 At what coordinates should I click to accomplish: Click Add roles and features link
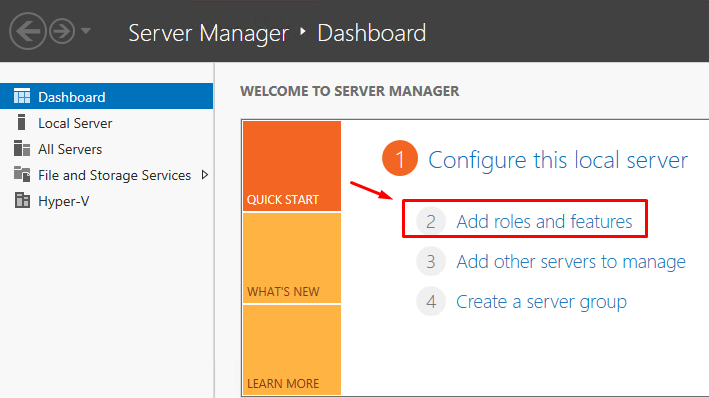[x=544, y=222]
